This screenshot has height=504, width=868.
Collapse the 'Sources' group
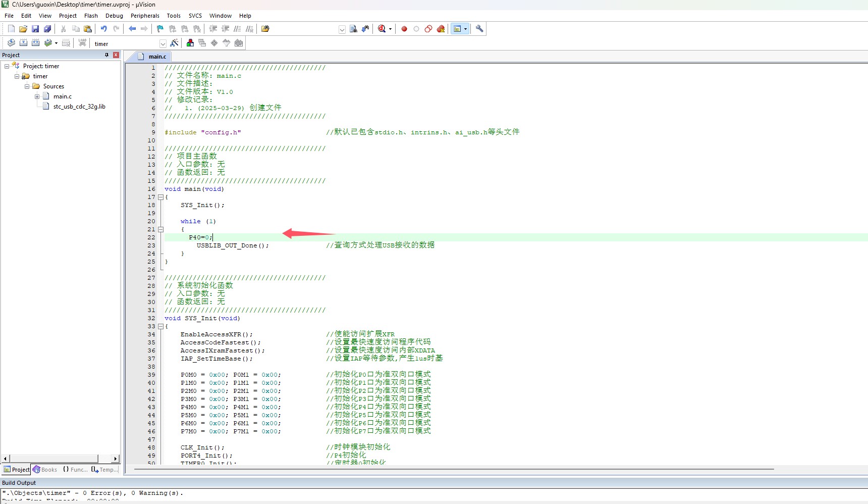point(27,86)
